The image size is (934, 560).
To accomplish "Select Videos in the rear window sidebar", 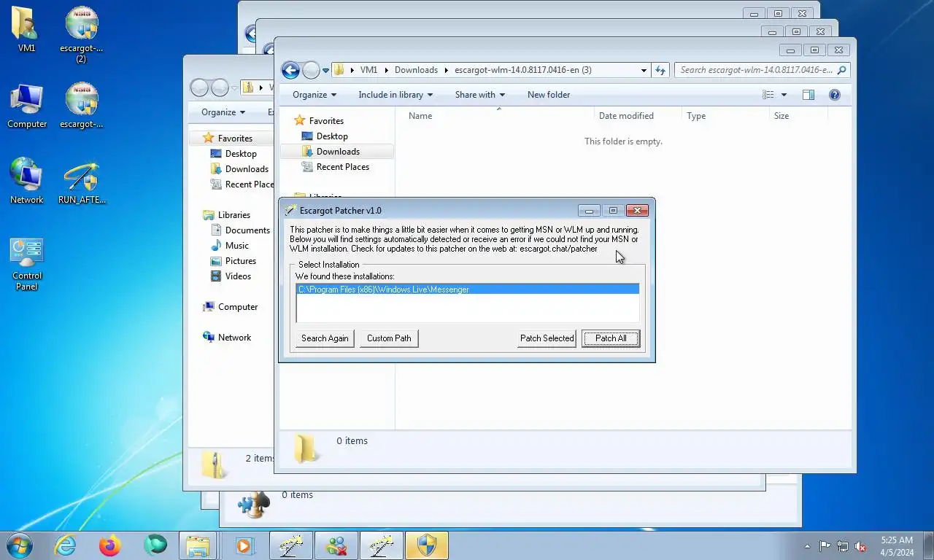I will (x=238, y=276).
